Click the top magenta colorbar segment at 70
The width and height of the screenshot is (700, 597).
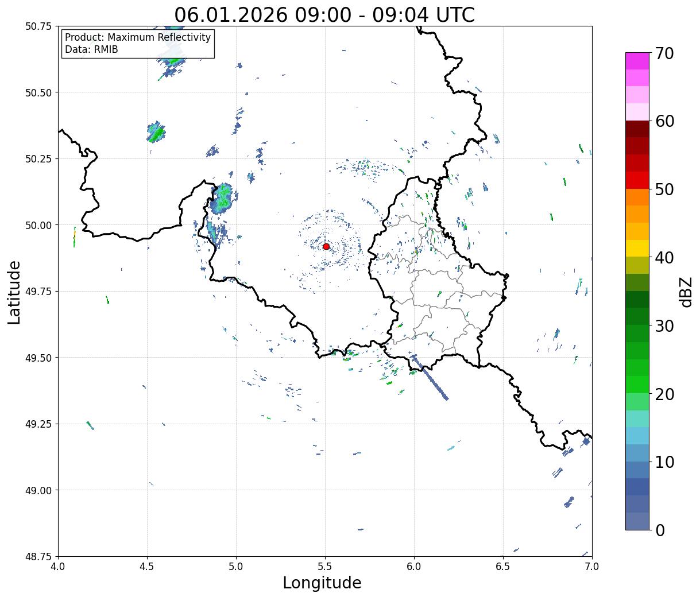tap(637, 61)
